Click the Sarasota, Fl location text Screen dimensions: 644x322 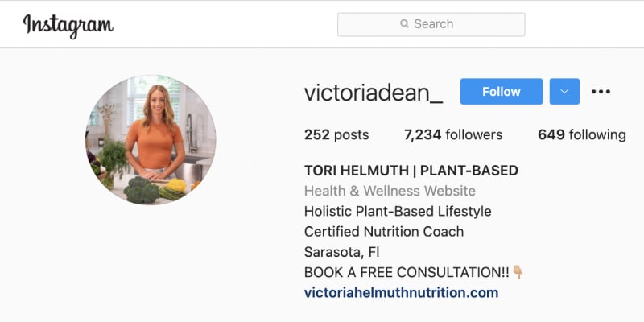pos(341,252)
